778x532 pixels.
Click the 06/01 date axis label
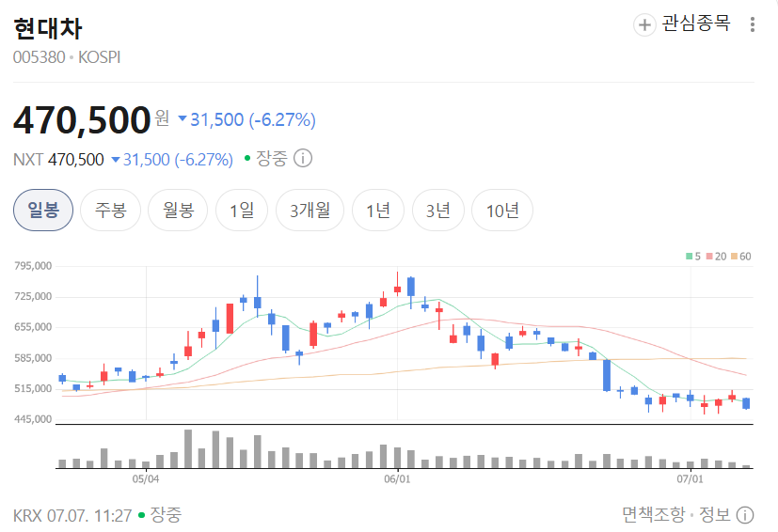pyautogui.click(x=397, y=479)
